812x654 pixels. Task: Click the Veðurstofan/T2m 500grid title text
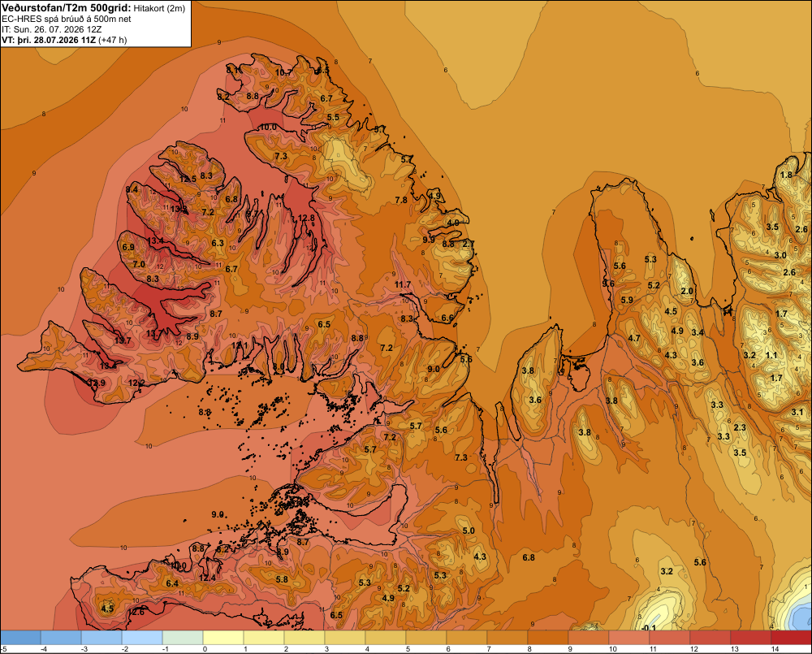67,8
